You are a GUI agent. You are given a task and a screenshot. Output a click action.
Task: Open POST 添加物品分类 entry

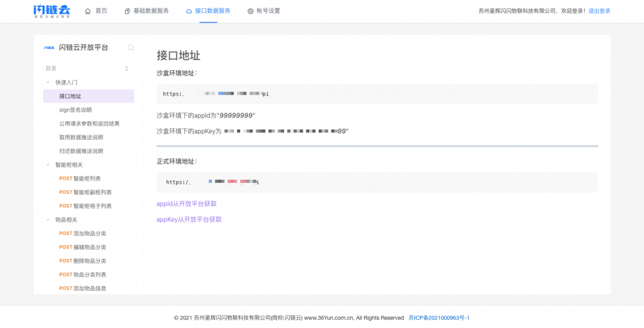pyautogui.click(x=82, y=233)
